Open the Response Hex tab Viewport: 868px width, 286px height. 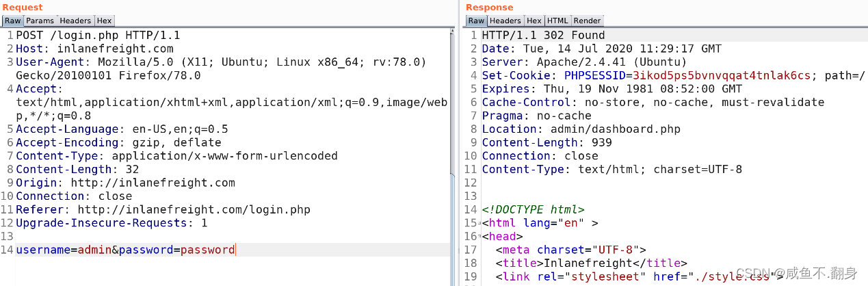pos(534,21)
